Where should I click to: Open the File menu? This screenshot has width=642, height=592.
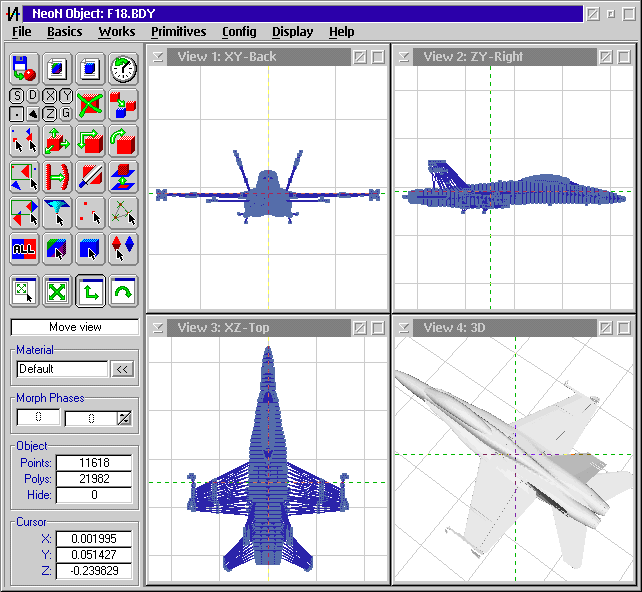click(x=21, y=32)
